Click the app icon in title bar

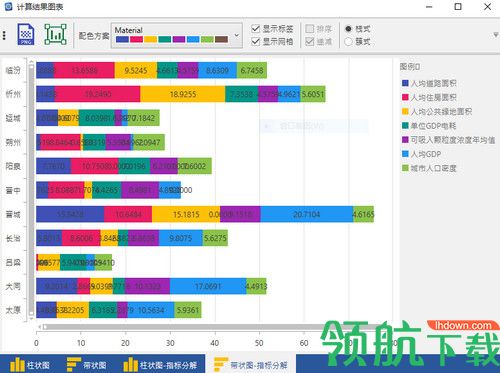pyautogui.click(x=8, y=6)
